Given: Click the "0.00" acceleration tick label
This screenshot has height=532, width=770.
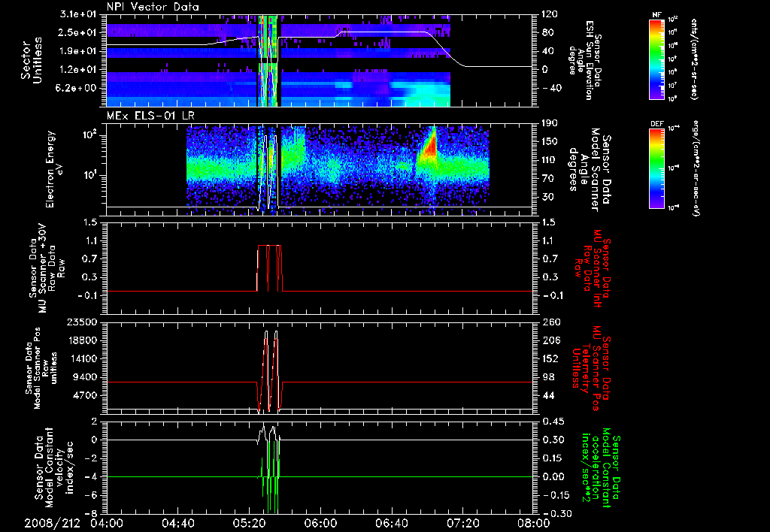Looking at the screenshot, I should tap(553, 477).
